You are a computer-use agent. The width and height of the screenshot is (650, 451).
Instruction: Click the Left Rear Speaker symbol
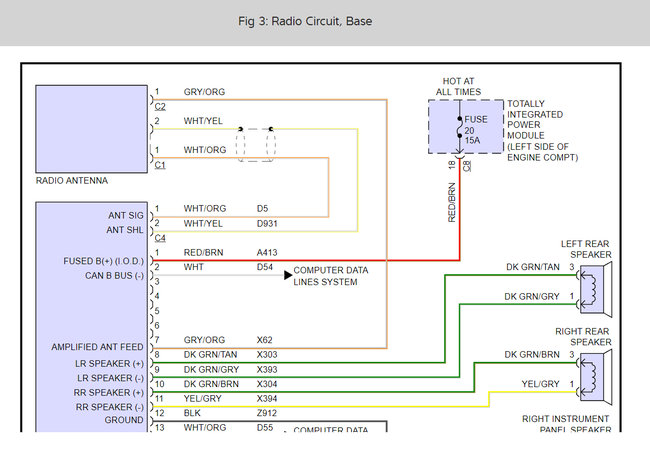pyautogui.click(x=596, y=290)
